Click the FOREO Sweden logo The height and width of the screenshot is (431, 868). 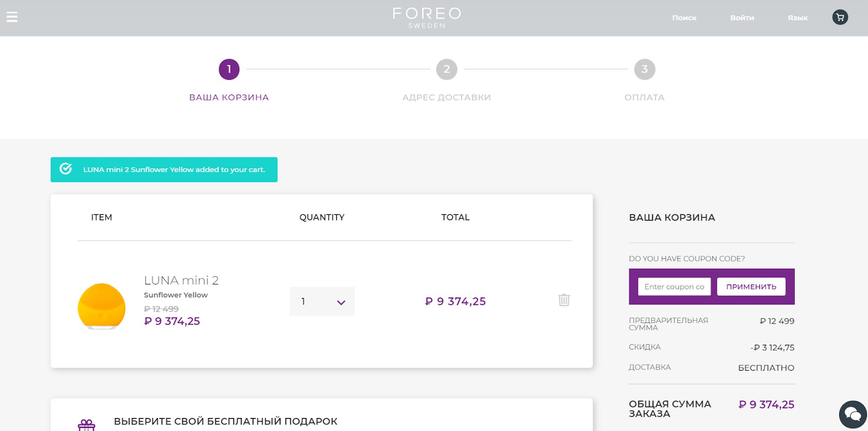(427, 17)
